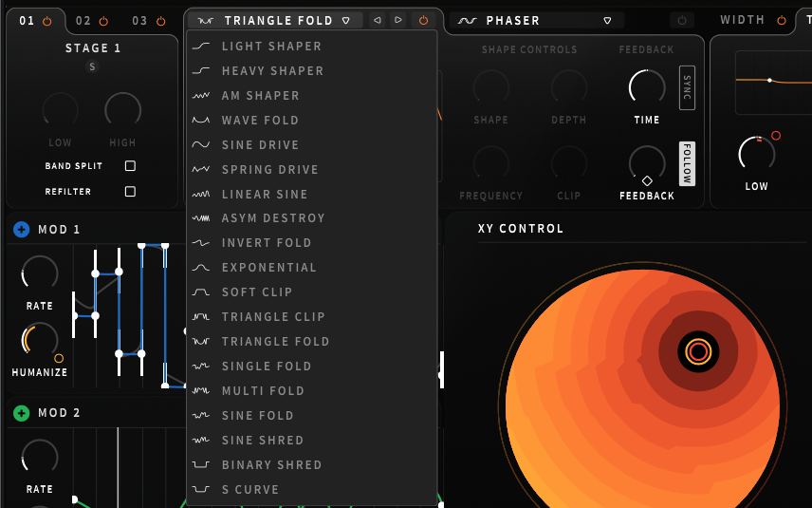The image size is (812, 508).
Task: Click the Depth knob
Action: click(568, 87)
